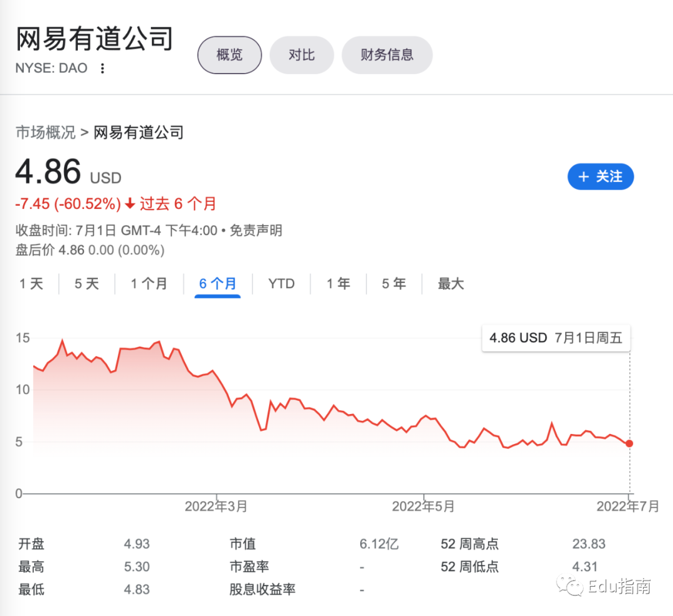673x616 pixels.
Task: Select the 5 天 time range
Action: pyautogui.click(x=87, y=284)
